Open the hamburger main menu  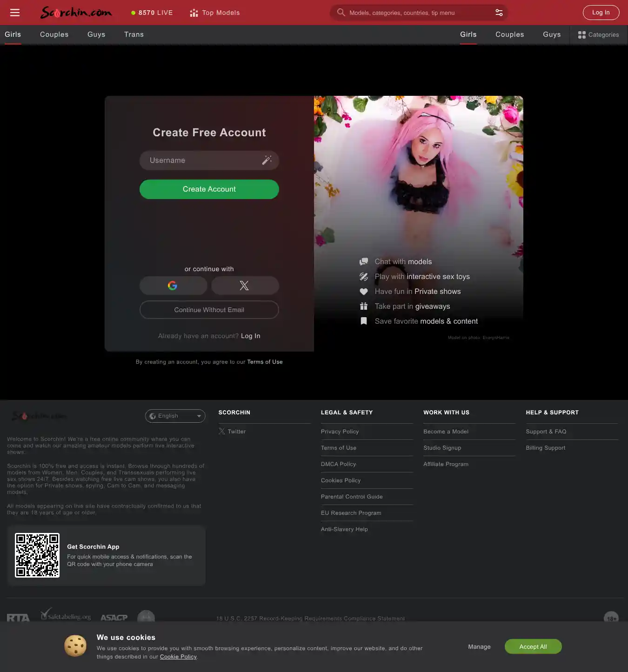click(15, 13)
